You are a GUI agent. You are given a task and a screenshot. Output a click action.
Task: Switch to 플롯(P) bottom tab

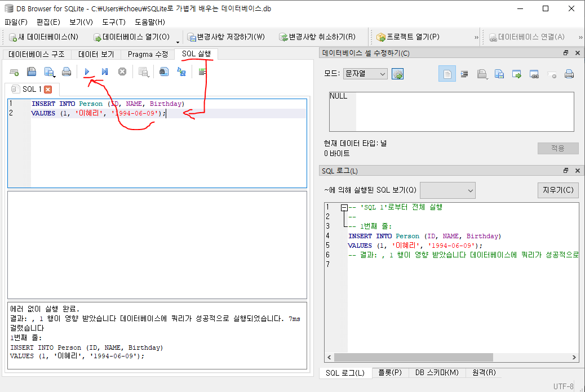tap(390, 373)
